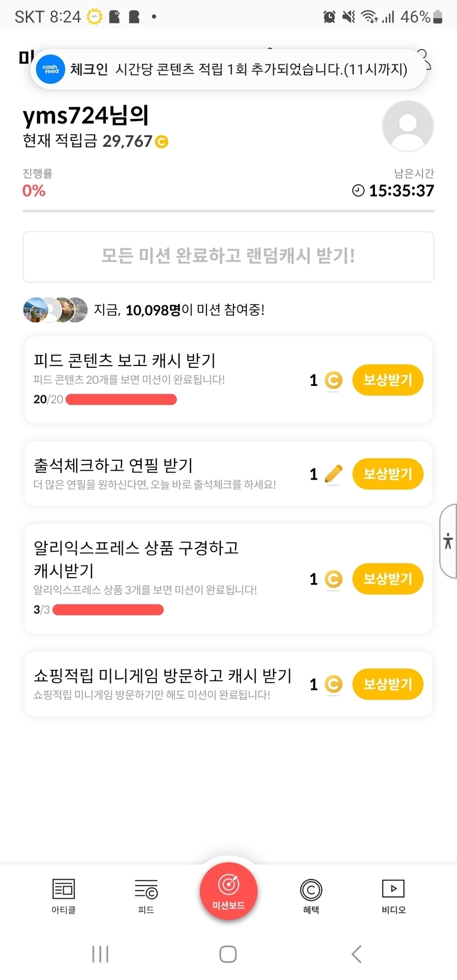This screenshot has width=457, height=980.
Task: Tap the participant avatars thumbnail group
Action: 55,310
